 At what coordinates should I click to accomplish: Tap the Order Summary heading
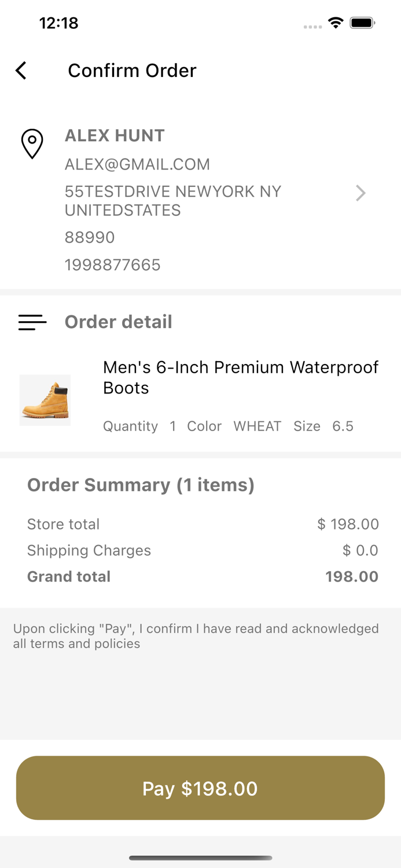tap(141, 485)
